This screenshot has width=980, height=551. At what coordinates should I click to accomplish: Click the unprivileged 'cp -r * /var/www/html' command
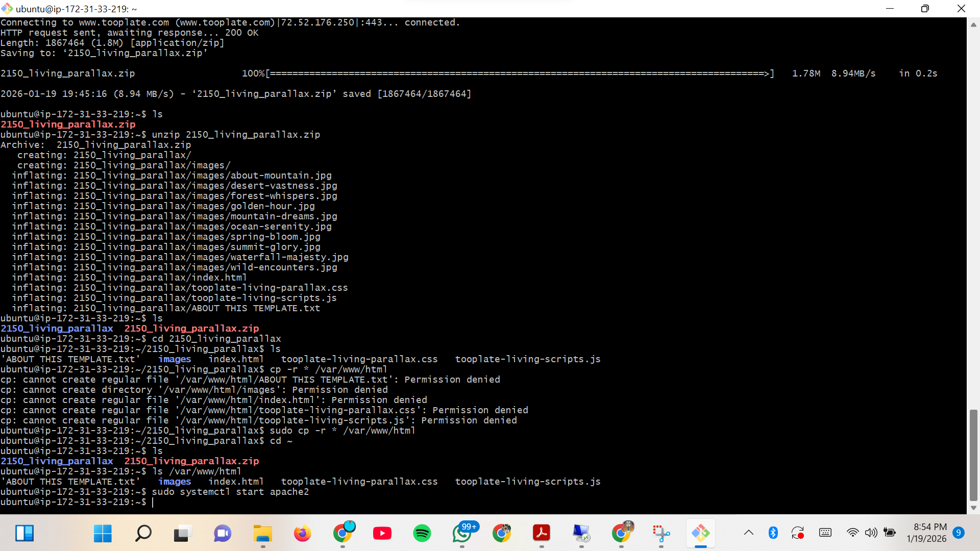coord(329,369)
